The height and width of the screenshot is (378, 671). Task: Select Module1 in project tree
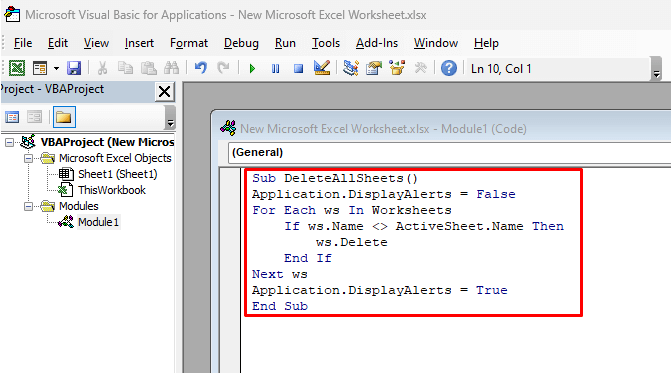click(98, 222)
